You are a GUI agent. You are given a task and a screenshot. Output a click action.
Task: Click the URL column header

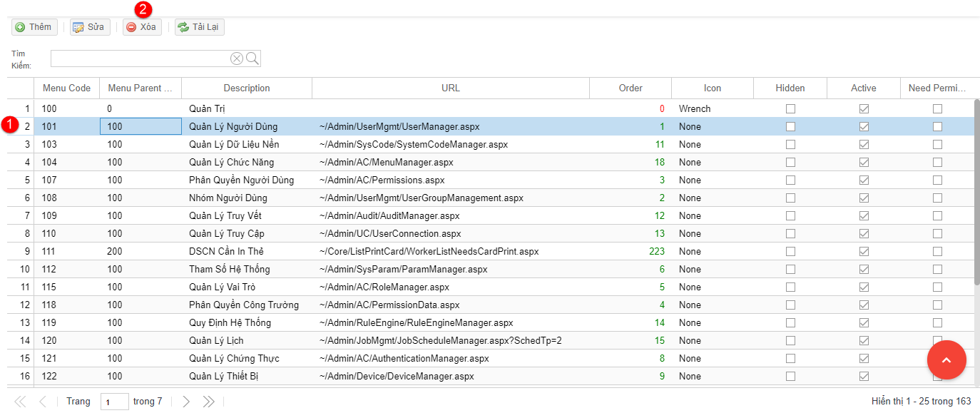point(451,88)
